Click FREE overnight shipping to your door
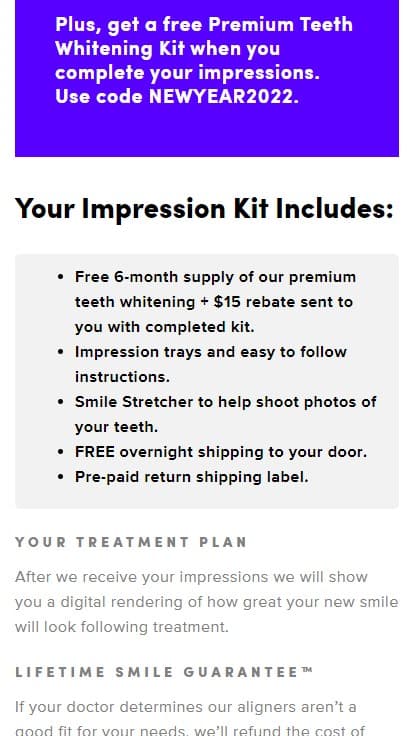 click(221, 452)
